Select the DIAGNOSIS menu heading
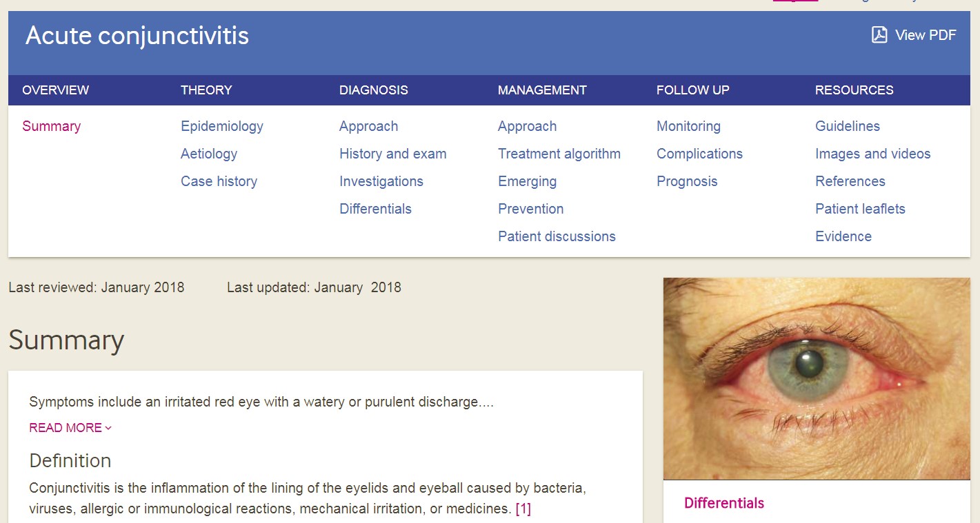The height and width of the screenshot is (523, 980). pyautogui.click(x=373, y=90)
